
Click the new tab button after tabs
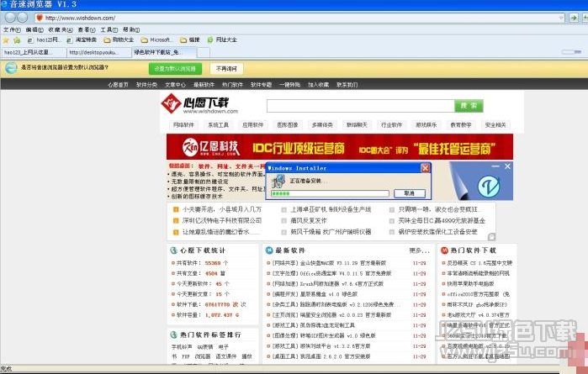204,52
